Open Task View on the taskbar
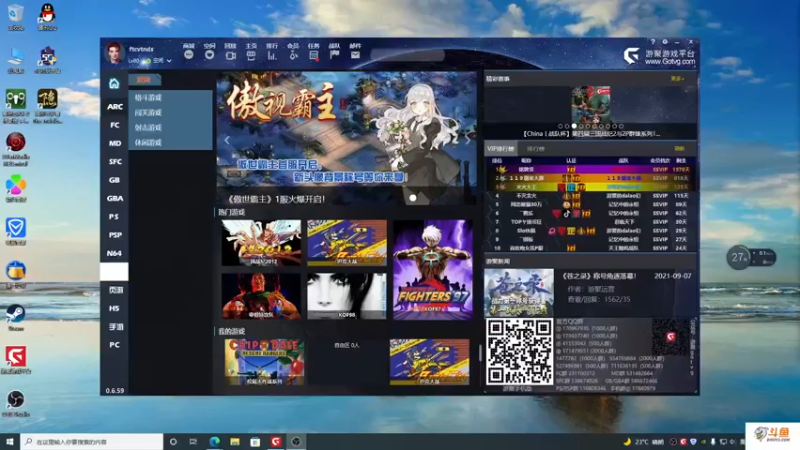Image resolution: width=800 pixels, height=450 pixels. coord(193,441)
